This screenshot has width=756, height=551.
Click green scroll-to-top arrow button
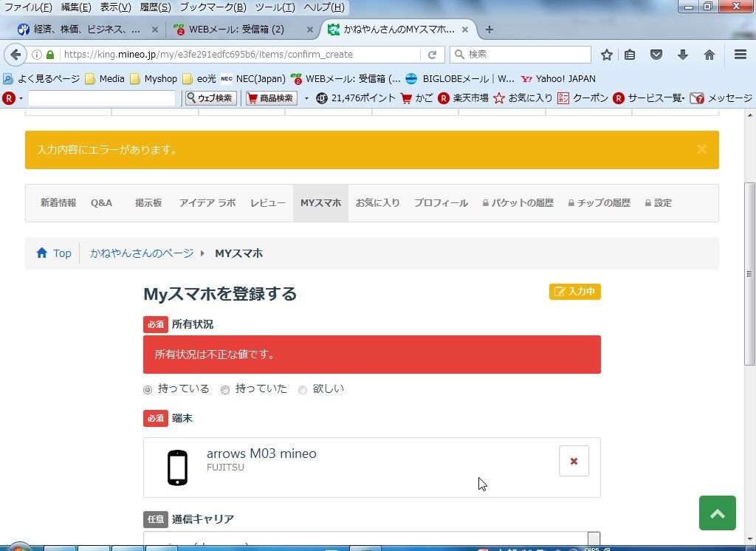point(717,513)
